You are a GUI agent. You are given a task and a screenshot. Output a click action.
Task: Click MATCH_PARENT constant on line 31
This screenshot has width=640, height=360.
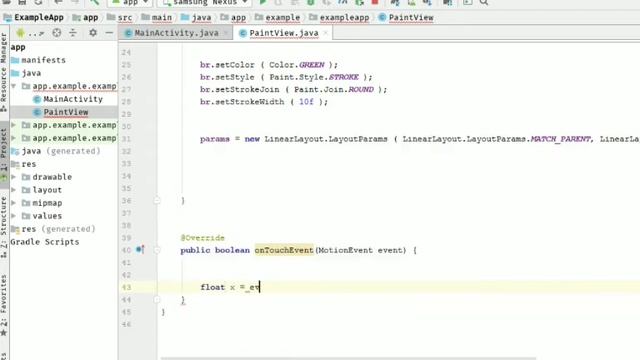[560, 139]
